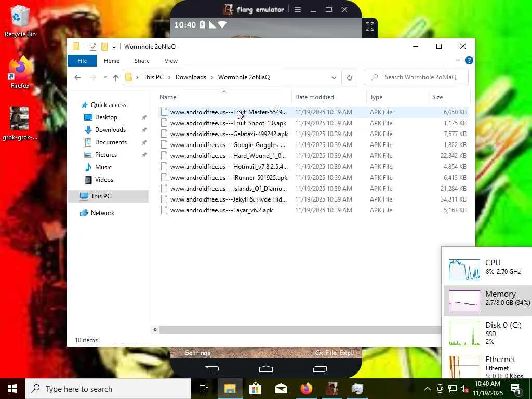The width and height of the screenshot is (532, 399).
Task: Click the Search Wormhole 2oNlaQ field
Action: (416, 77)
